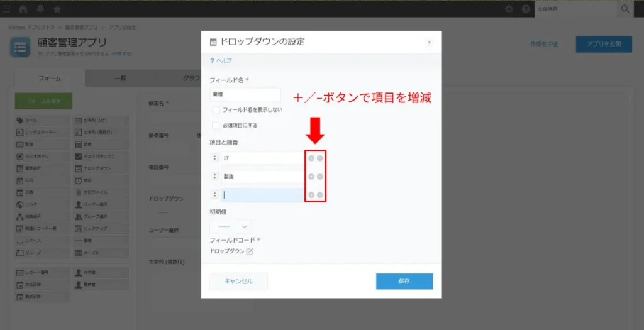Select the グループ選択 field in the palette
Image resolution: width=644 pixels, height=330 pixels.
pyautogui.click(x=101, y=216)
